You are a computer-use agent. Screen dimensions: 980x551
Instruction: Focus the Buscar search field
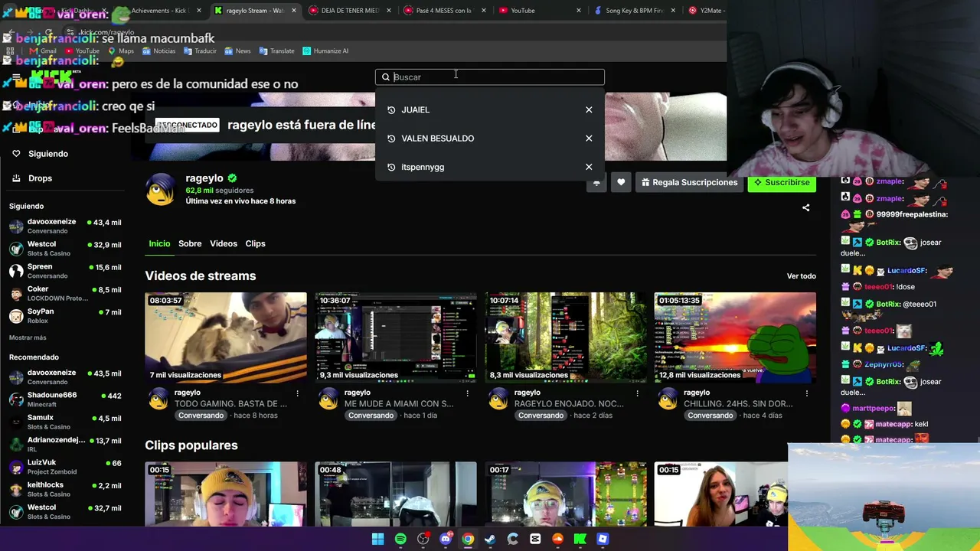tap(490, 77)
